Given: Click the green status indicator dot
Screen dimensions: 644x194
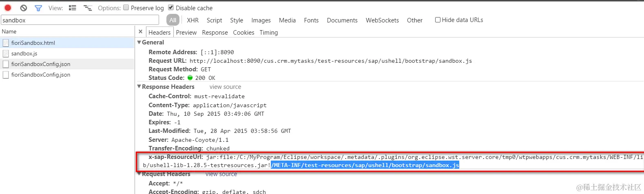Looking at the screenshot, I should [190, 77].
